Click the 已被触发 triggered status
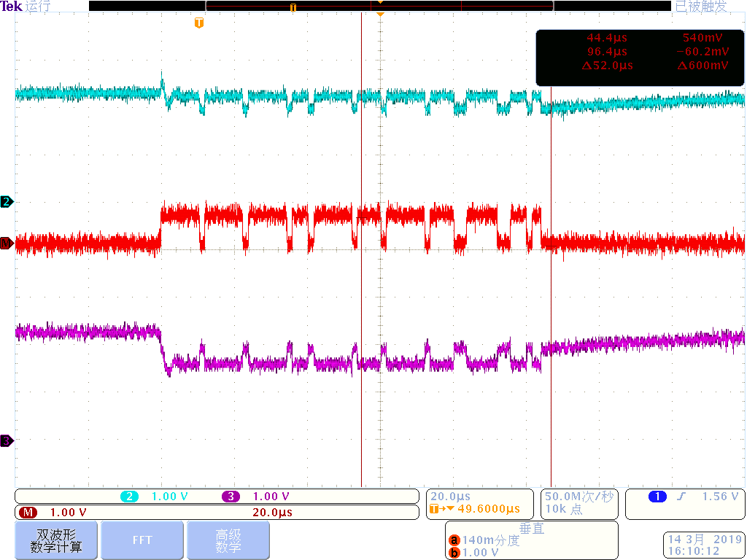The image size is (747, 560). [x=701, y=6]
